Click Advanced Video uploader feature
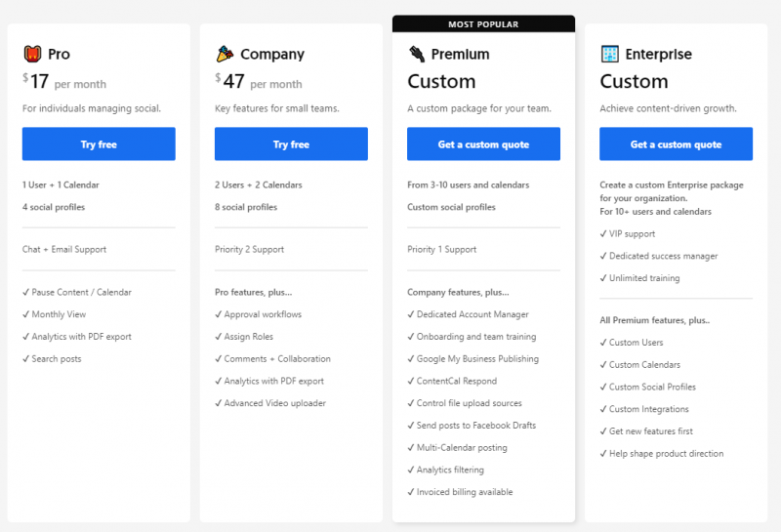Screen dimensions: 781x532 [x=275, y=403]
